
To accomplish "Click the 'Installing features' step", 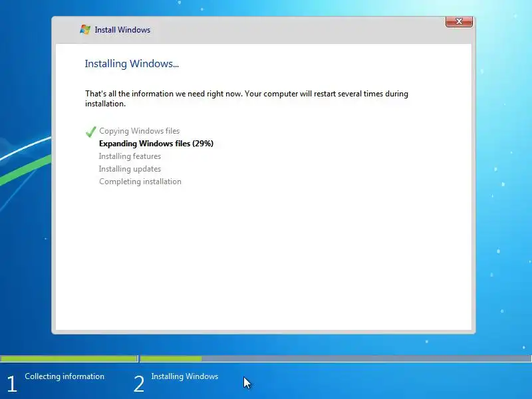I will pos(130,156).
